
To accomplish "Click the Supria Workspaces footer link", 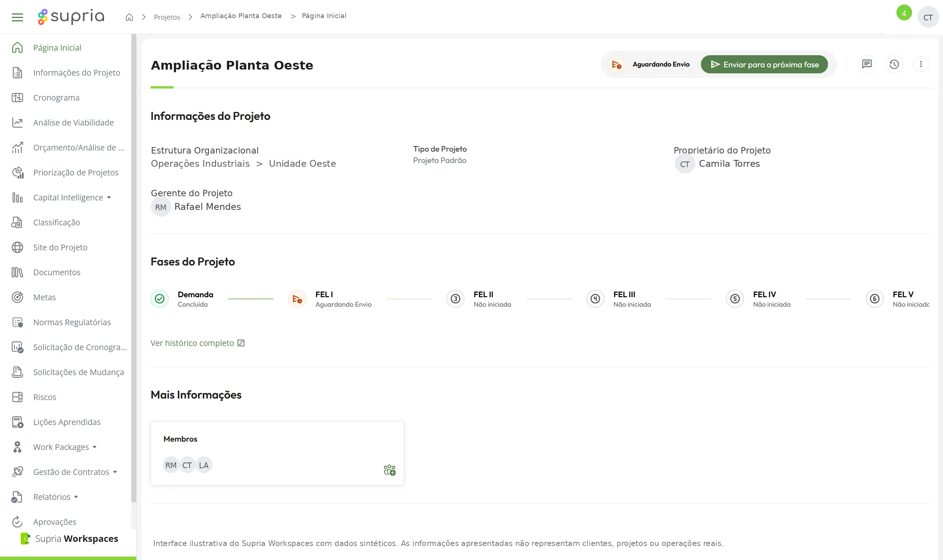I will coord(69,538).
